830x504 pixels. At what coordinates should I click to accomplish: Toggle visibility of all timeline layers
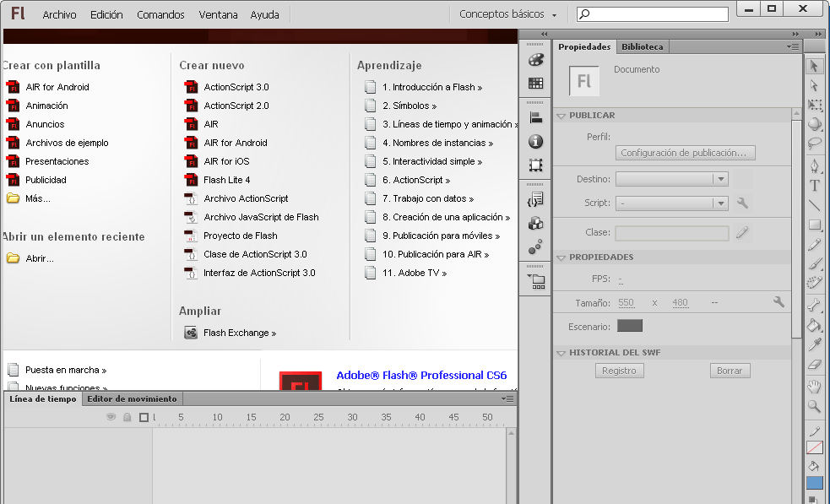(x=109, y=416)
